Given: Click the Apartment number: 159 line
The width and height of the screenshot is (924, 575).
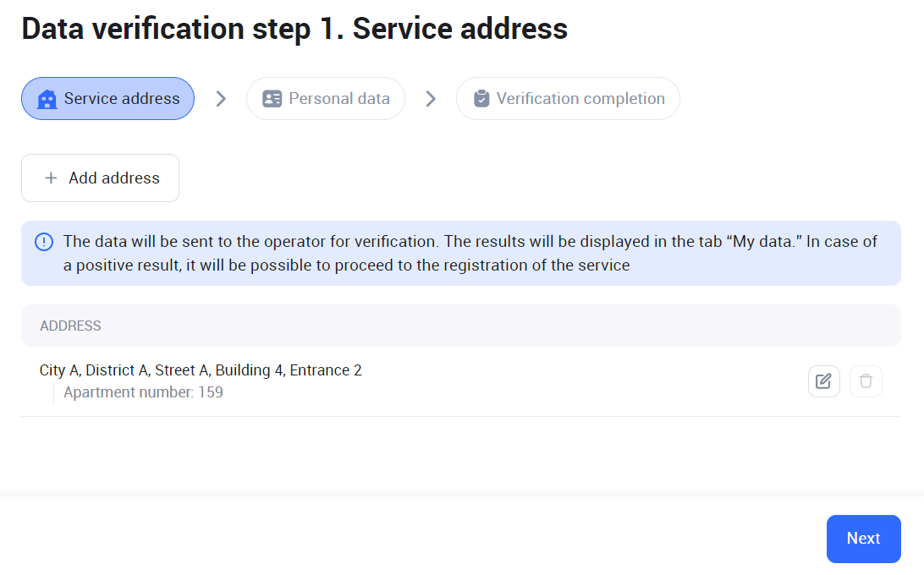Looking at the screenshot, I should (x=143, y=392).
